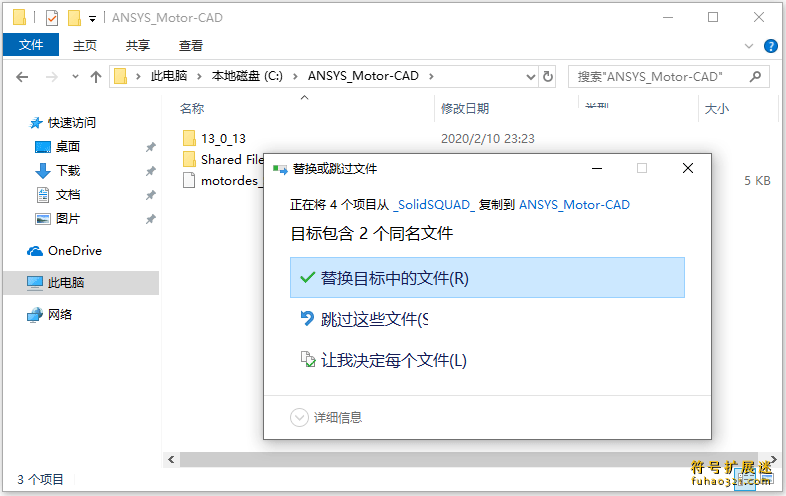Click the quick access toolbar dropdown arrow

[x=92, y=19]
